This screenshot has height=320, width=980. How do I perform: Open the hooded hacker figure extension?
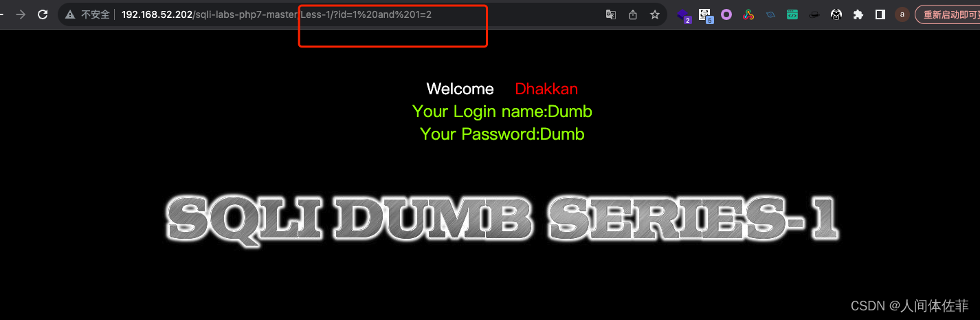pos(836,14)
